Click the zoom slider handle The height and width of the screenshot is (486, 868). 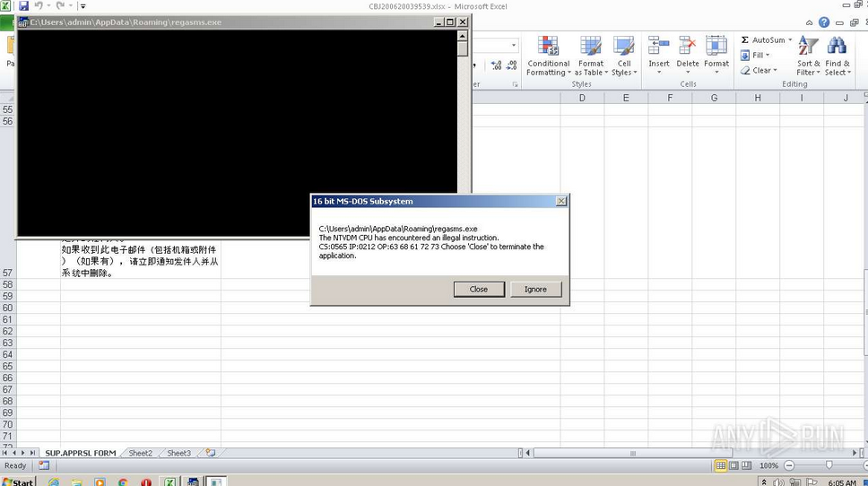829,465
